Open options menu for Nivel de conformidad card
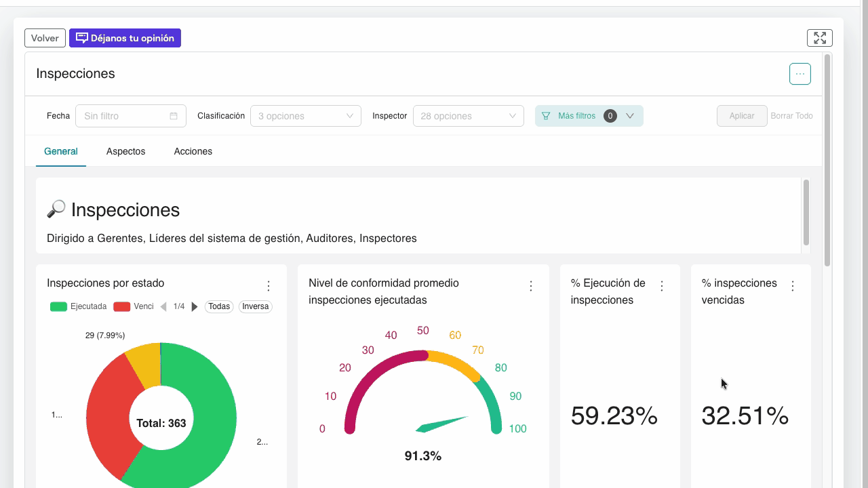 531,286
